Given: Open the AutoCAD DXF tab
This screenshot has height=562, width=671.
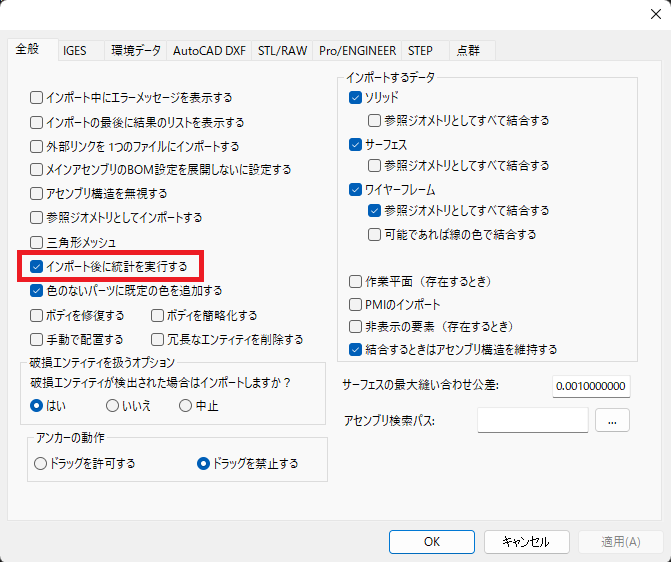Looking at the screenshot, I should point(209,49).
